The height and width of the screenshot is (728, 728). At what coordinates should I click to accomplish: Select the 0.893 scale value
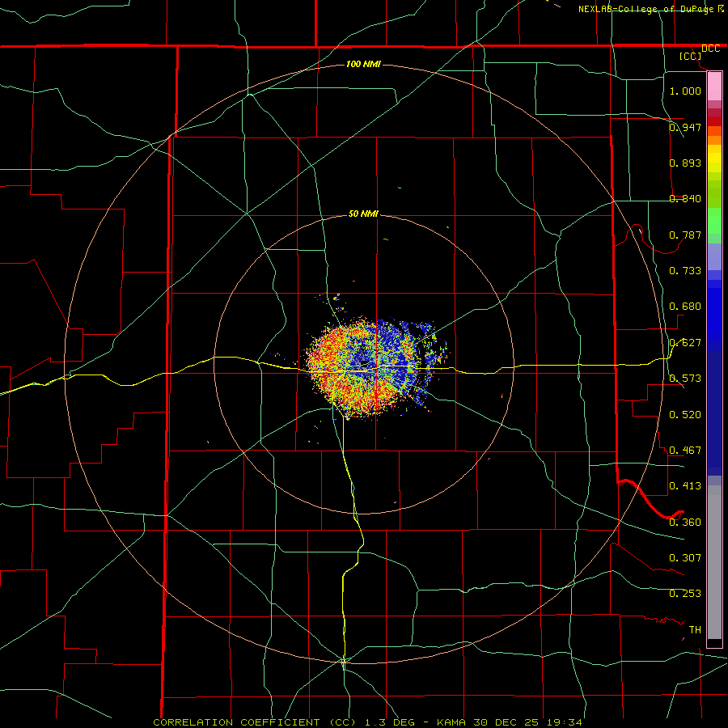click(685, 163)
